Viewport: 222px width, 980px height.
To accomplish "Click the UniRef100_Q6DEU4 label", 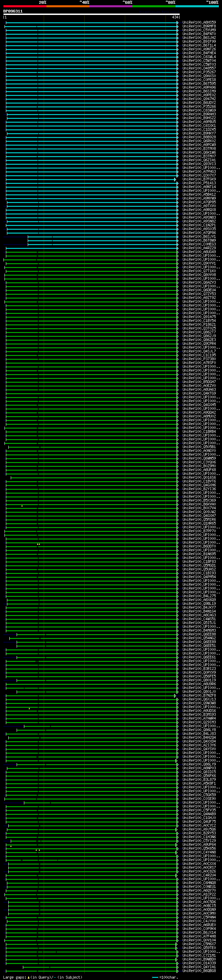I will [x=199, y=290].
